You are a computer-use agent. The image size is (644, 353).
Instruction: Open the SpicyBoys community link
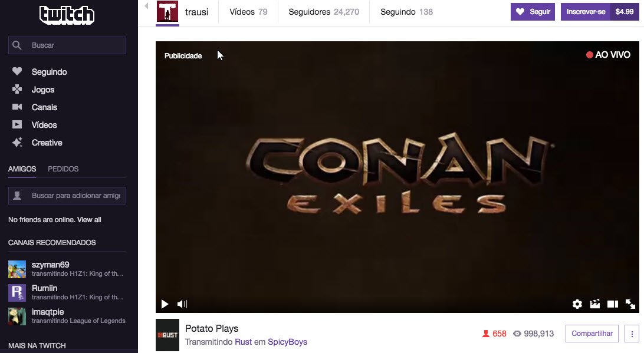[288, 342]
